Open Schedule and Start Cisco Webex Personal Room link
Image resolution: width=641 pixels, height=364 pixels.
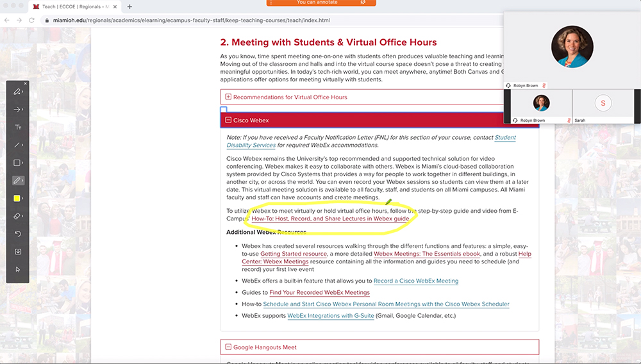(x=386, y=304)
